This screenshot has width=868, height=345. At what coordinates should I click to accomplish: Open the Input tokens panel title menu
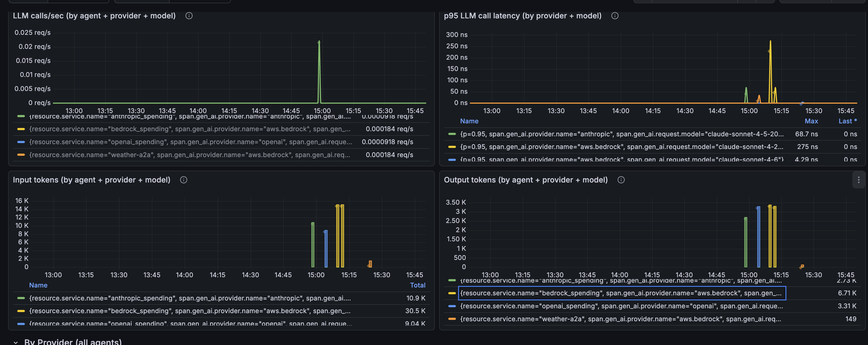click(91, 180)
